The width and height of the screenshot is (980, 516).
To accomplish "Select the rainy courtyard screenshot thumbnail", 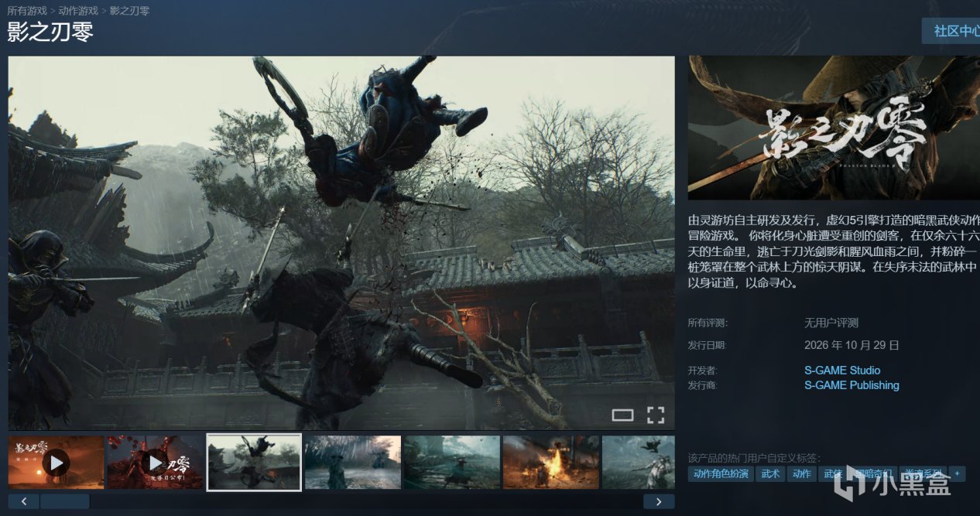I will (353, 462).
